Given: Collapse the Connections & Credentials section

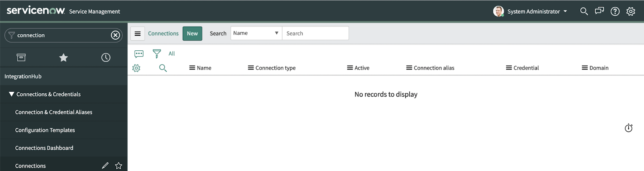Looking at the screenshot, I should coord(48,94).
